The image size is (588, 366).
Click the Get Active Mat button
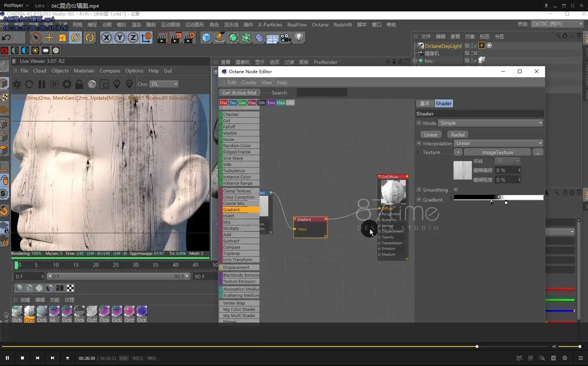point(239,93)
